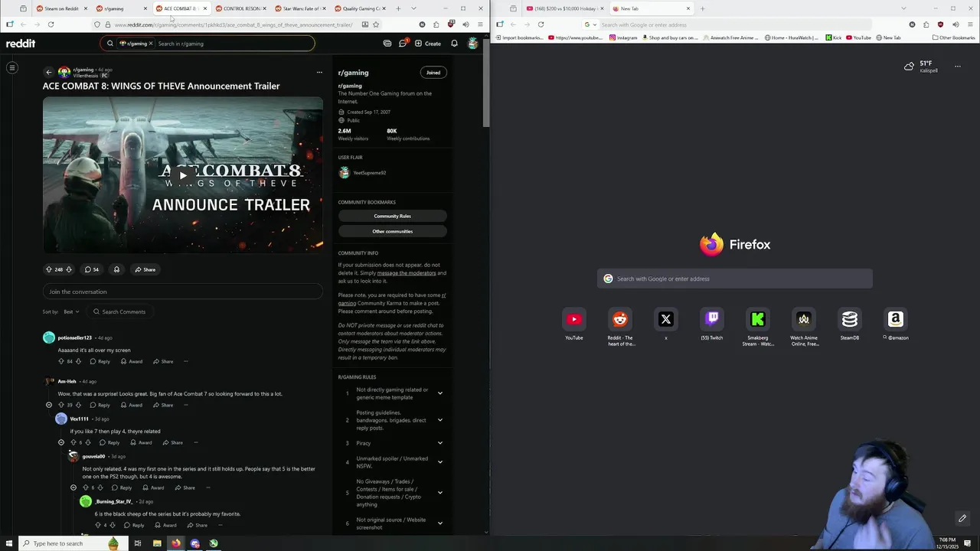
Task: Toggle the Joined button for r/gaming
Action: coord(433,73)
